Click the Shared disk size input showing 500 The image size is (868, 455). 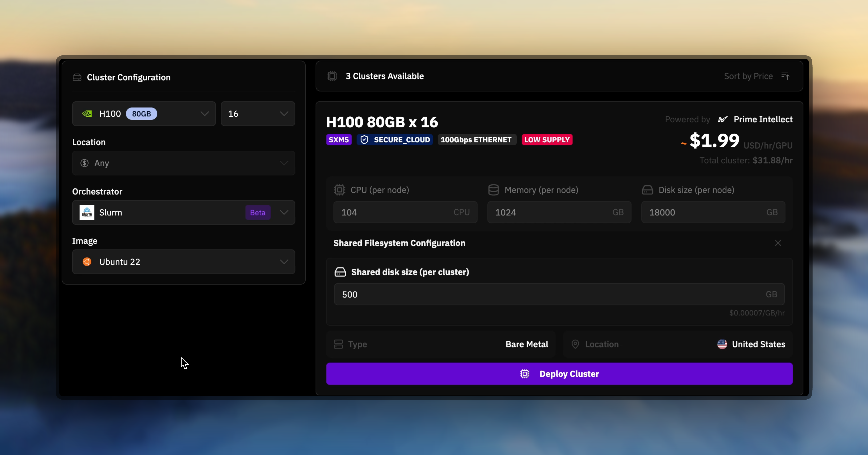pos(559,294)
